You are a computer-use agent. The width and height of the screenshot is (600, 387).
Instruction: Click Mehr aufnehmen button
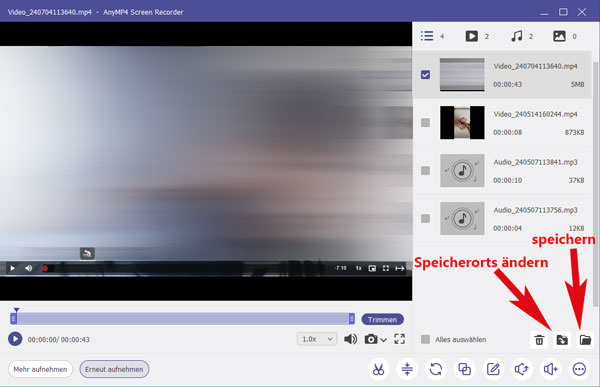click(x=40, y=369)
